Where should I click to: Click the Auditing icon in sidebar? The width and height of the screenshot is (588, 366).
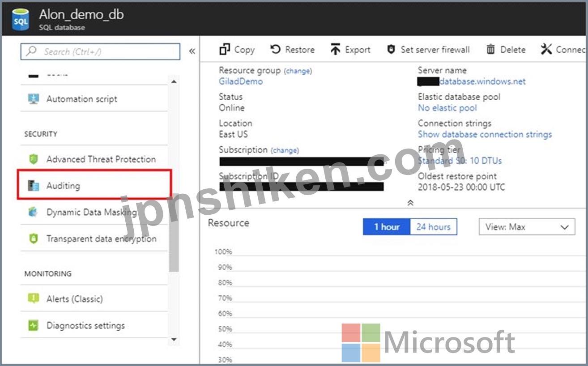34,185
